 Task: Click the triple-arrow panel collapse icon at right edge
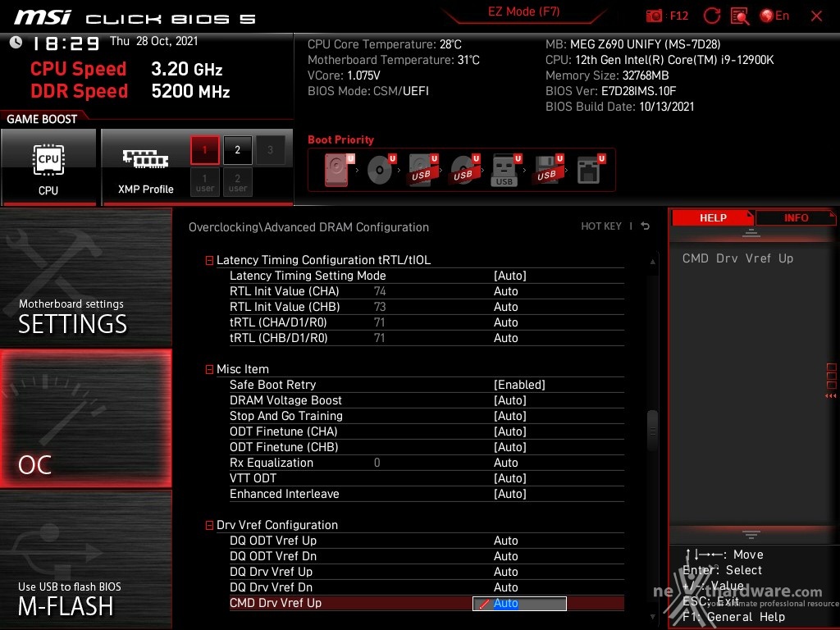pos(831,396)
